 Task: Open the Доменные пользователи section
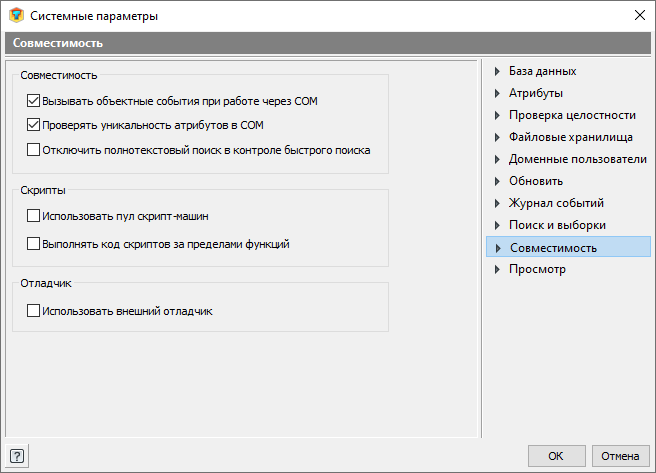click(577, 159)
